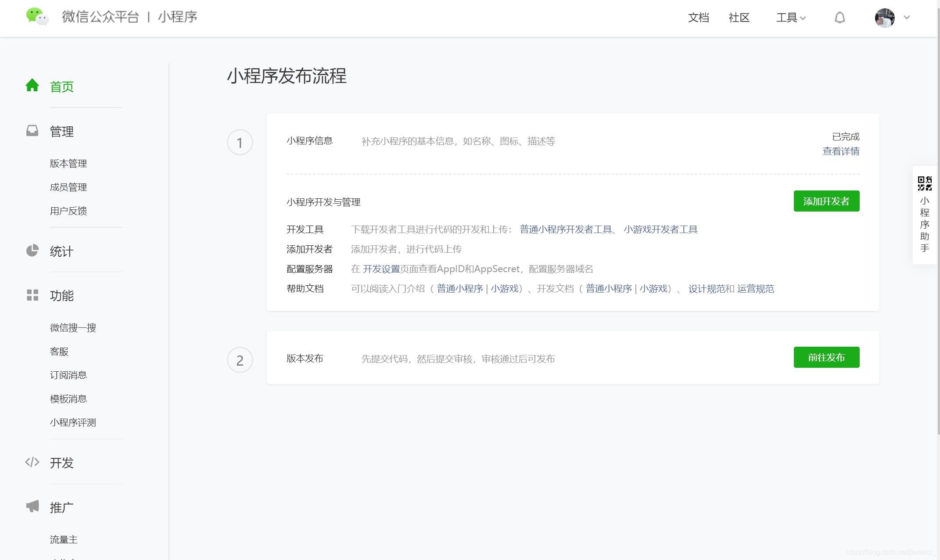Go to 首页 in the sidebar
This screenshot has height=560, width=940.
point(62,86)
